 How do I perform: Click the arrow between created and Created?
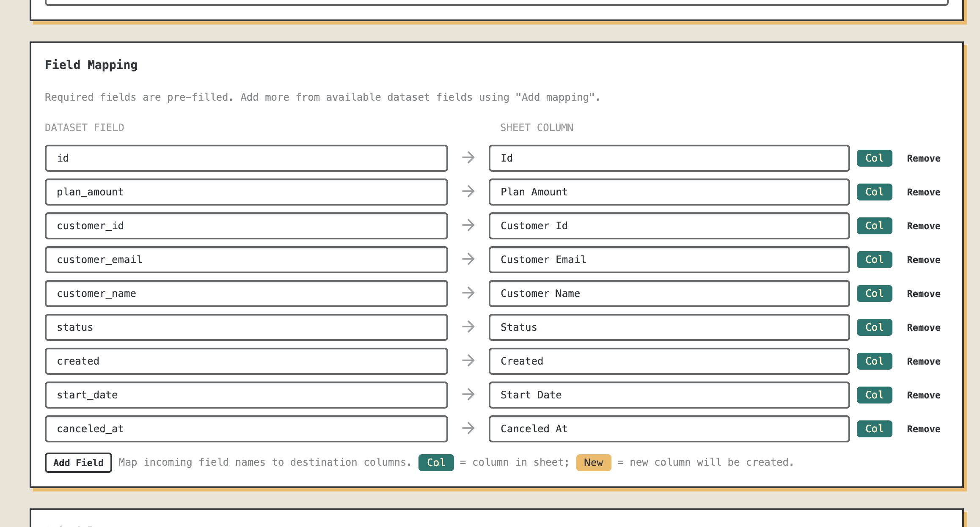click(x=468, y=361)
